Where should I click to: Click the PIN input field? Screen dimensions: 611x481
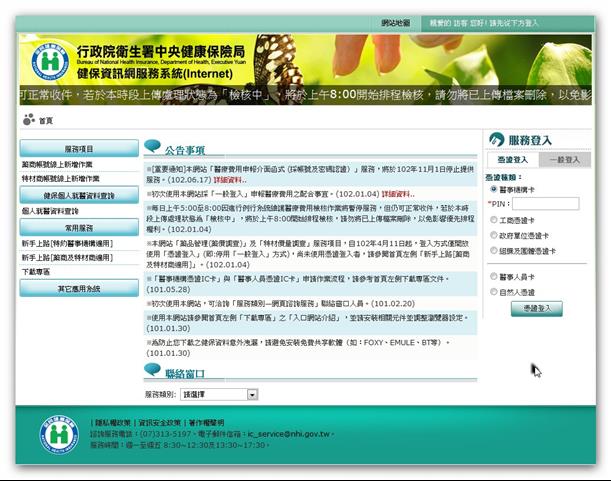[x=546, y=204]
